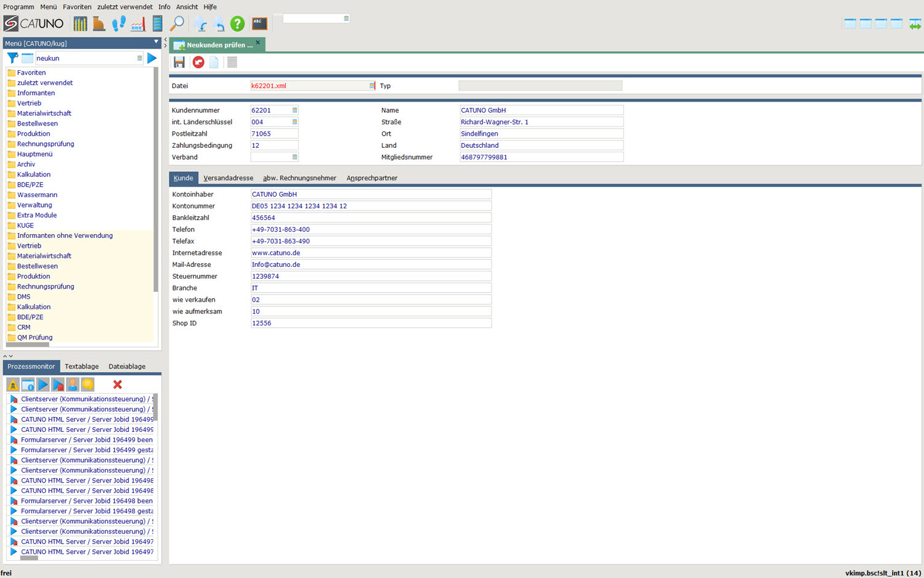The image size is (924, 578).
Task: Open the Verband field lookup list
Action: point(294,157)
